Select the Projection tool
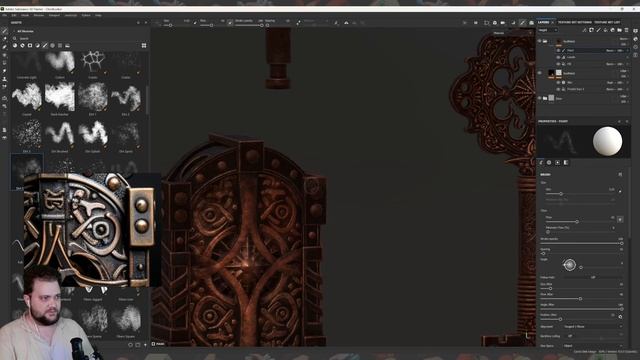The image size is (640, 360). click(x=4, y=47)
